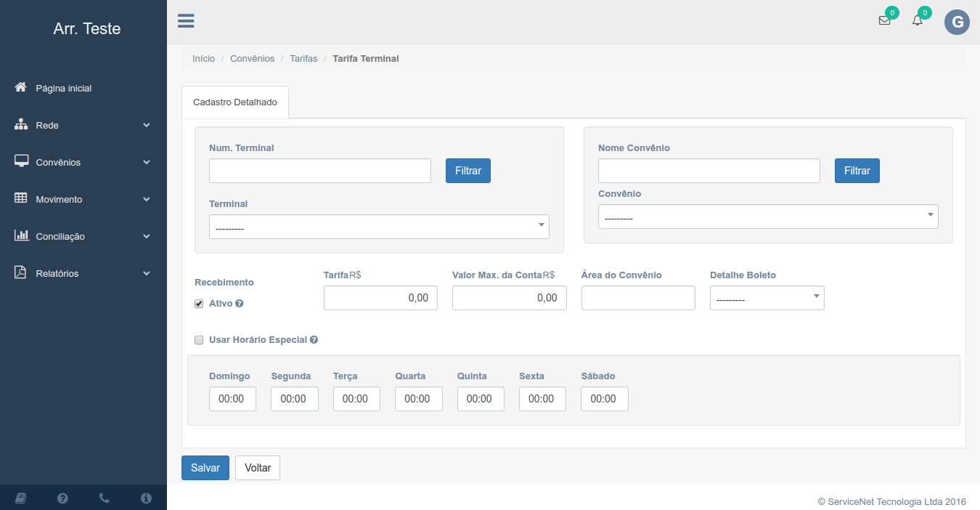The image size is (980, 510).
Task: Click the Domingo time input field
Action: [x=232, y=399]
